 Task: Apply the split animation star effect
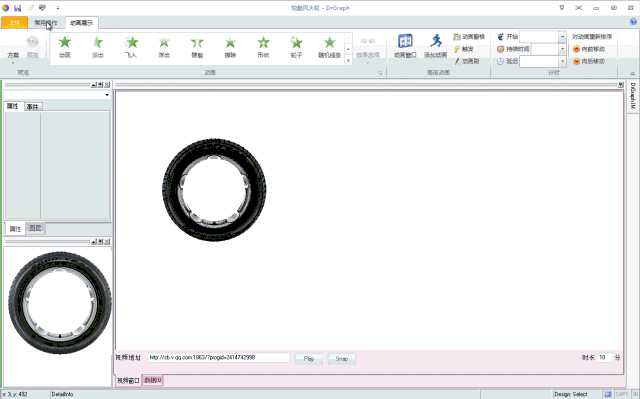[x=197, y=47]
